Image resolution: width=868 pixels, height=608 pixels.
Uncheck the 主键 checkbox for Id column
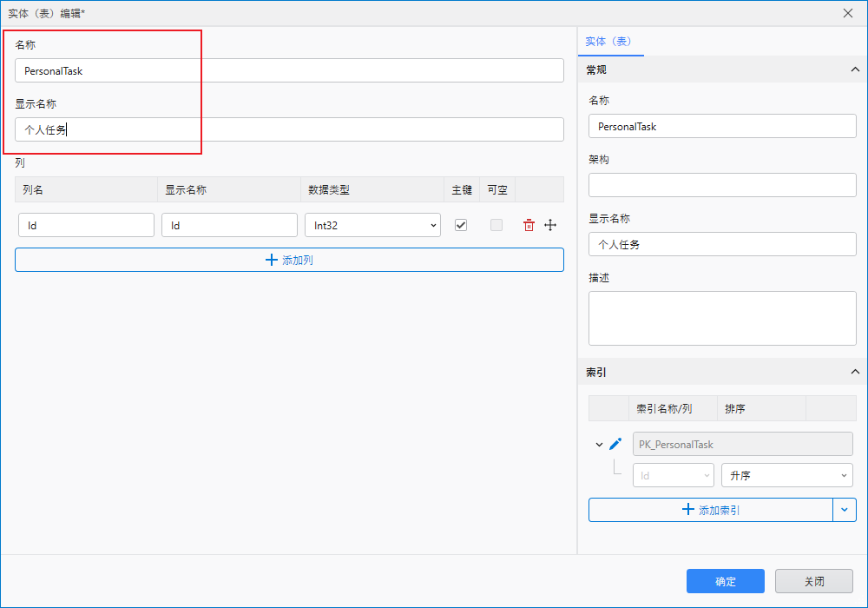pyautogui.click(x=462, y=224)
